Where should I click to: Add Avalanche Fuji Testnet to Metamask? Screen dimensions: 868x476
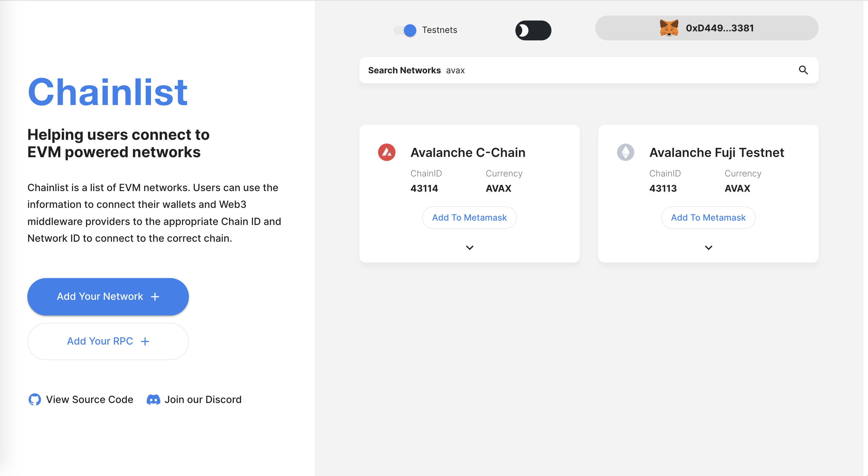(708, 218)
